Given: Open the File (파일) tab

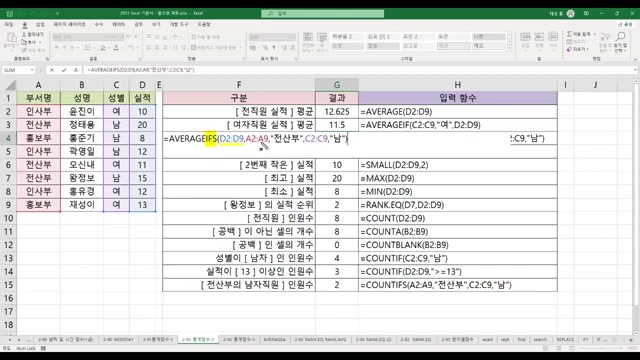Looking at the screenshot, I should 9,24.
